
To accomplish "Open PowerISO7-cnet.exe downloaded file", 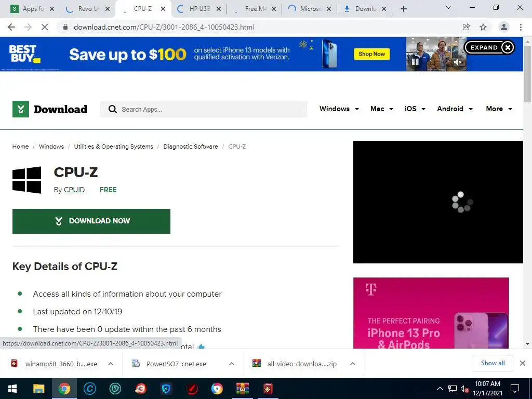I will (x=170, y=364).
